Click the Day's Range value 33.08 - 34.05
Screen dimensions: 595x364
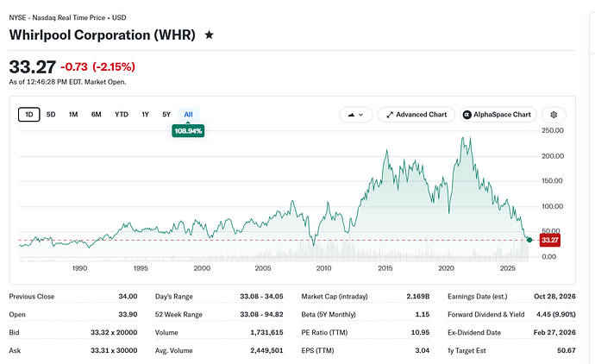[x=261, y=297]
